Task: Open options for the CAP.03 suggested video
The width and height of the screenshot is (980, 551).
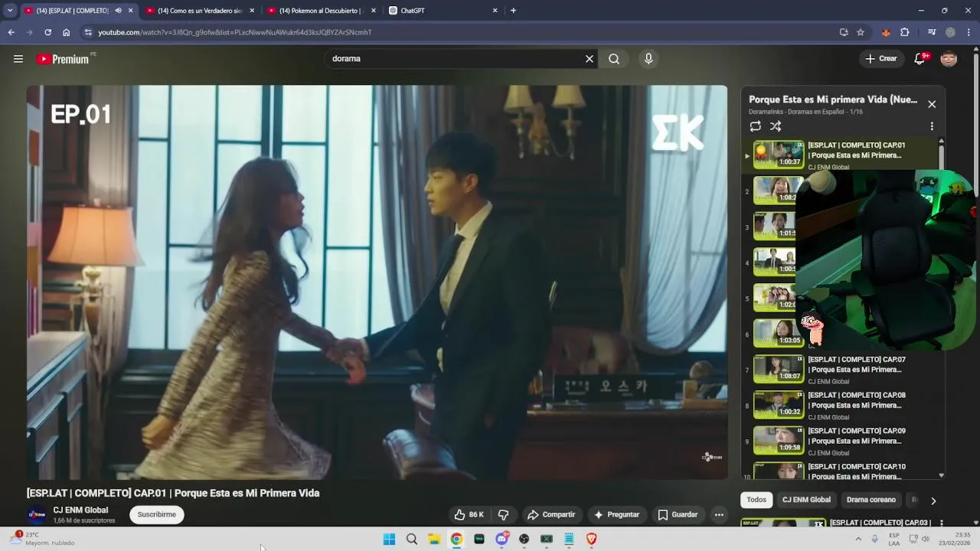Action: (x=942, y=523)
